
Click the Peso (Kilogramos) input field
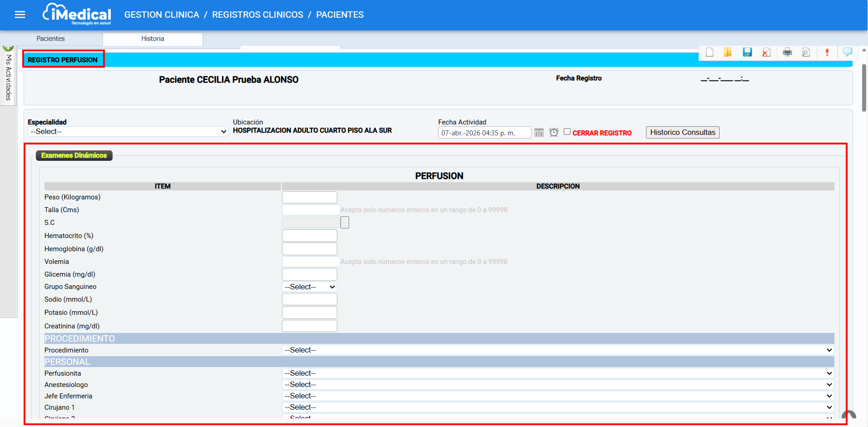(309, 197)
